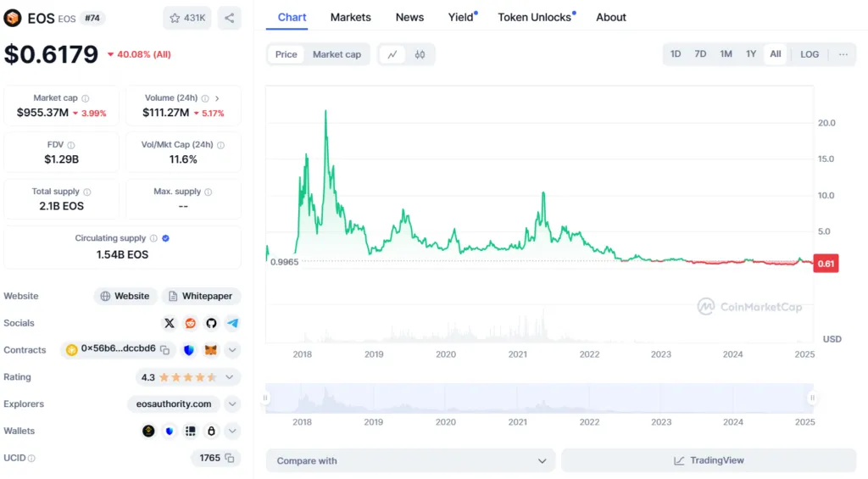Click the EOS coin logo icon

point(12,18)
